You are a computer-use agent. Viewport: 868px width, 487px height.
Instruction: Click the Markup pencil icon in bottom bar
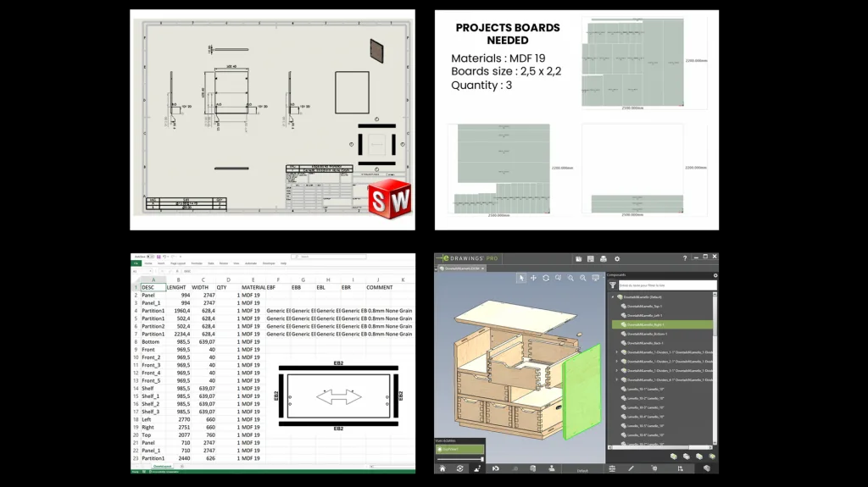pyautogui.click(x=631, y=468)
